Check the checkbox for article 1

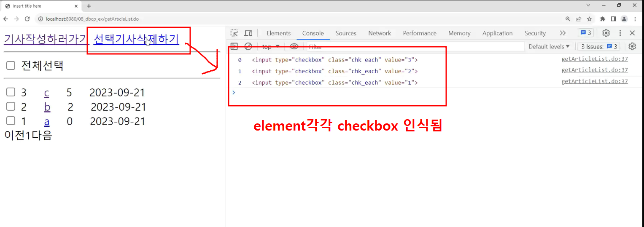tap(11, 121)
